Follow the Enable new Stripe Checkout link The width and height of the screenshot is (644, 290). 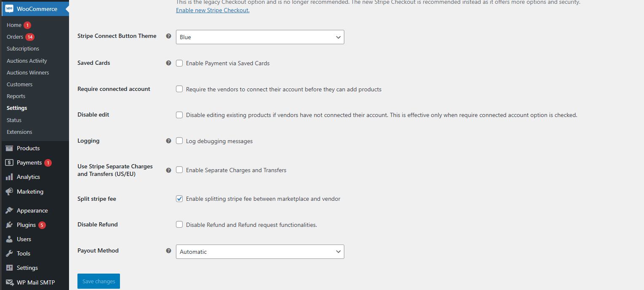(213, 10)
